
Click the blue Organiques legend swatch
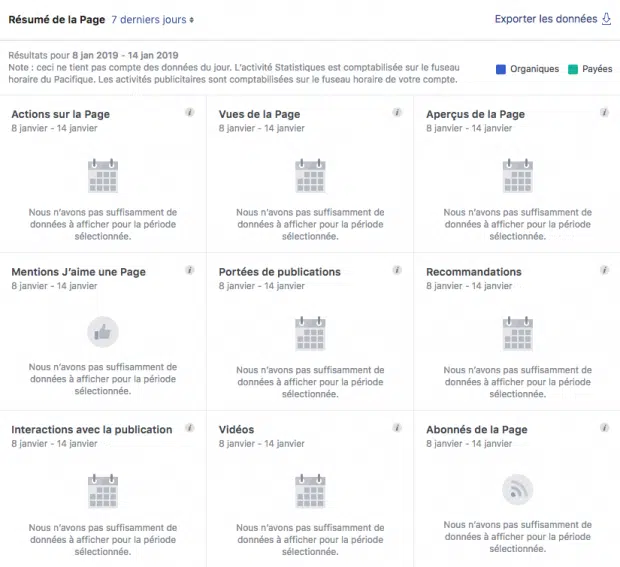pos(501,69)
